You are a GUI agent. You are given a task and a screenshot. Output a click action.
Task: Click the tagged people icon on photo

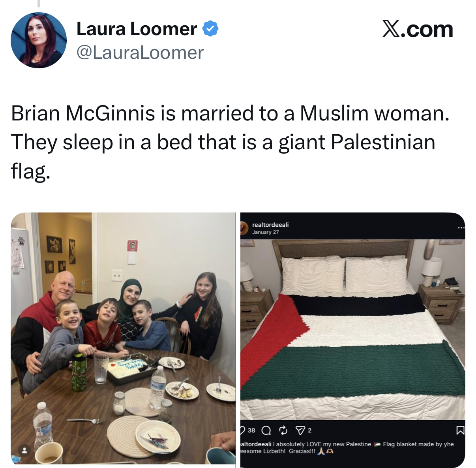[x=24, y=450]
